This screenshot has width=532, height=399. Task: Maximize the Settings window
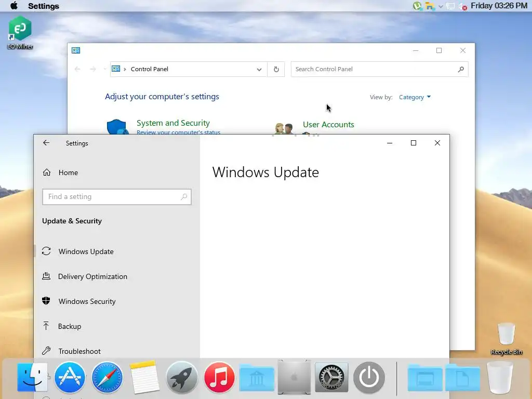click(x=413, y=143)
